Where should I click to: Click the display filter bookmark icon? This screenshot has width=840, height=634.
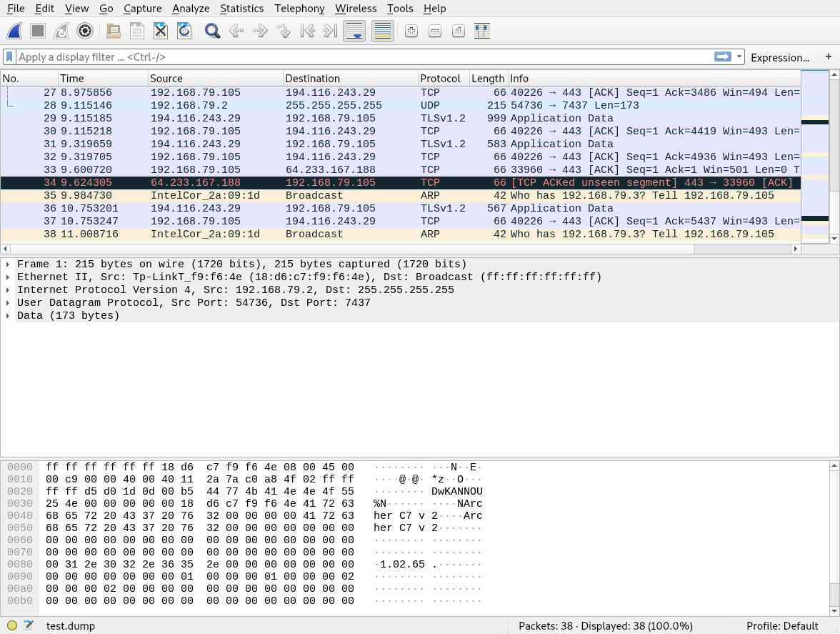tap(9, 56)
